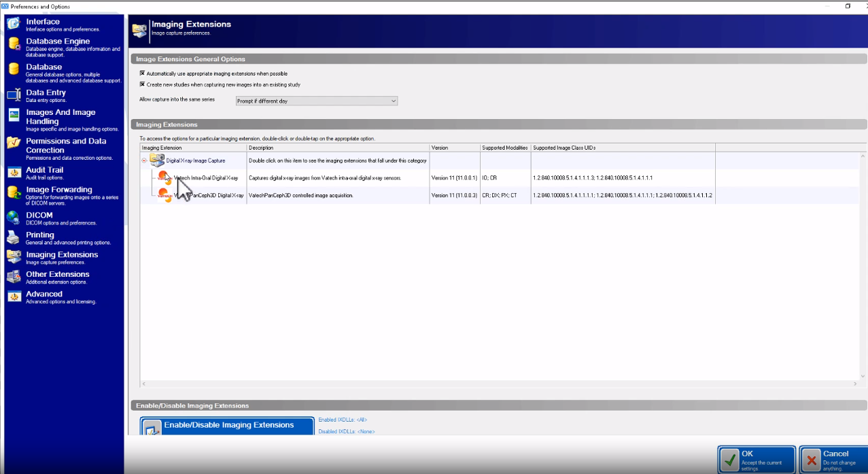Click the Advanced options icon
868x474 pixels.
click(14, 297)
